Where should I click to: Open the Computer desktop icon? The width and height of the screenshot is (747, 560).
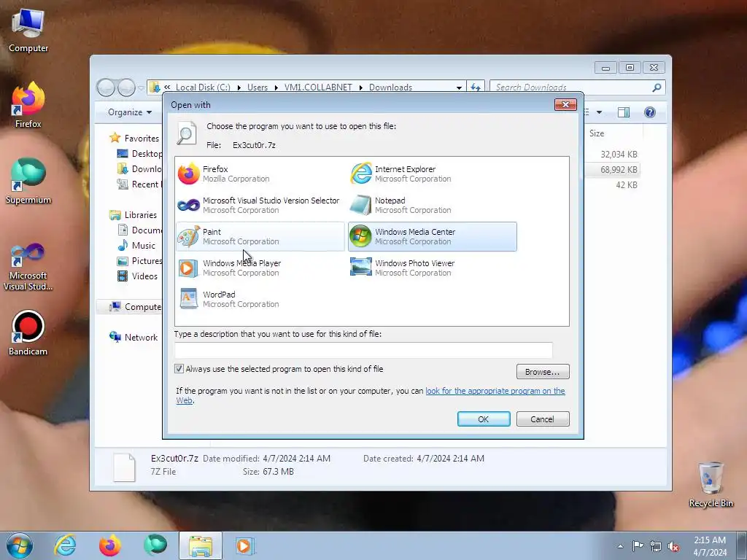click(28, 30)
